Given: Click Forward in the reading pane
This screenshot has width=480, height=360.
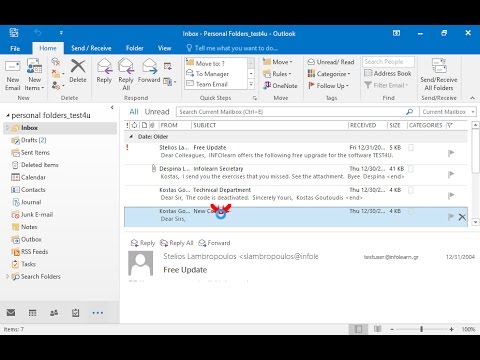Looking at the screenshot, I should [214, 243].
